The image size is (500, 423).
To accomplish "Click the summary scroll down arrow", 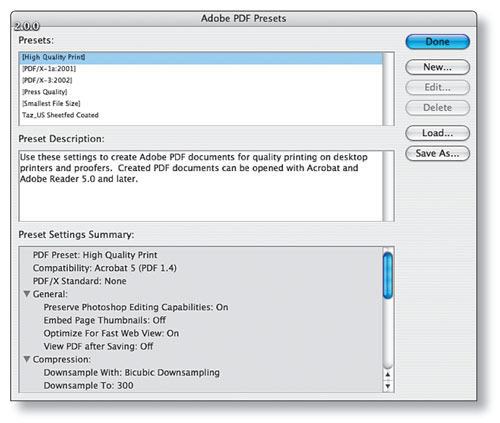I will [x=388, y=386].
